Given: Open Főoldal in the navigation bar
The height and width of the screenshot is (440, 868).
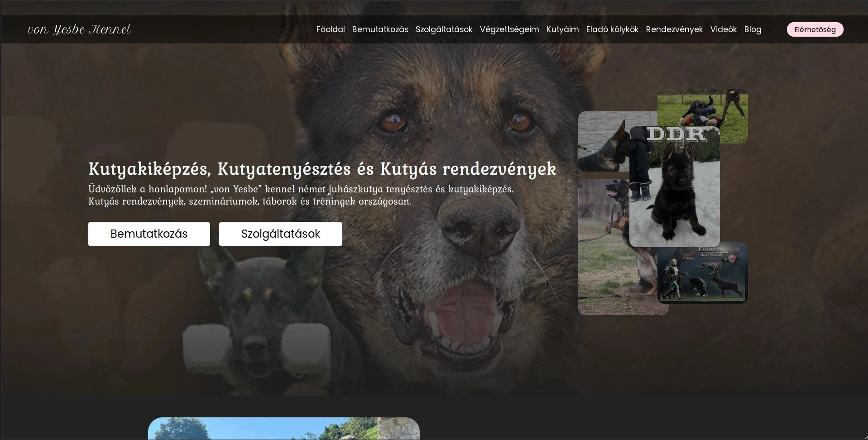Looking at the screenshot, I should (x=330, y=29).
